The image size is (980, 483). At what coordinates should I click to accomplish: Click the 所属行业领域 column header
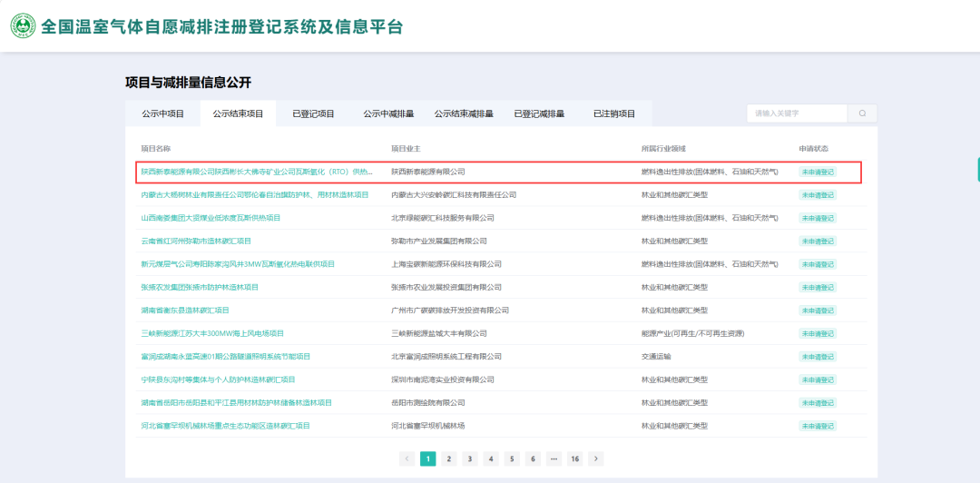[x=663, y=148]
